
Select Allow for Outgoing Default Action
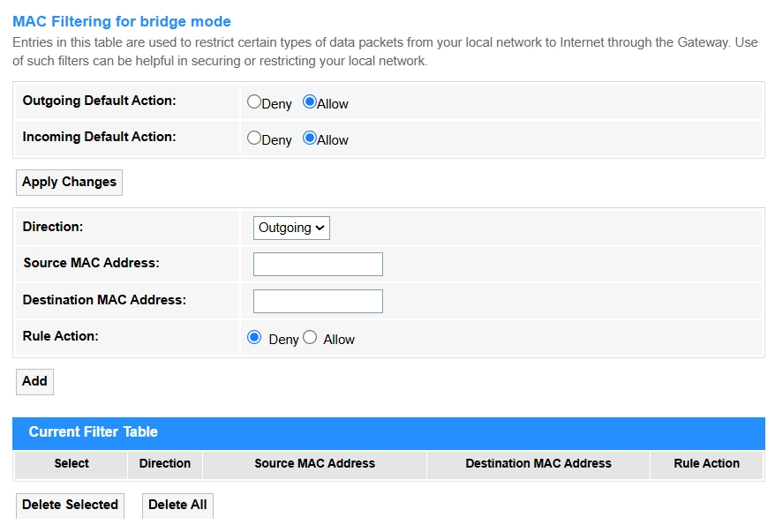click(309, 102)
